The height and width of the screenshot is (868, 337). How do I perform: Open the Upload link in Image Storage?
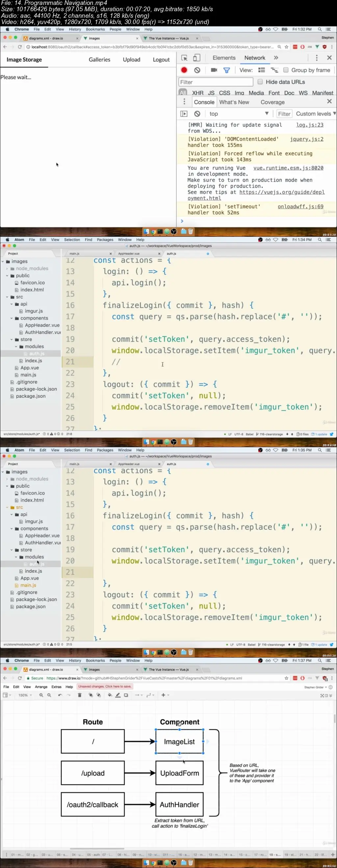coord(131,60)
